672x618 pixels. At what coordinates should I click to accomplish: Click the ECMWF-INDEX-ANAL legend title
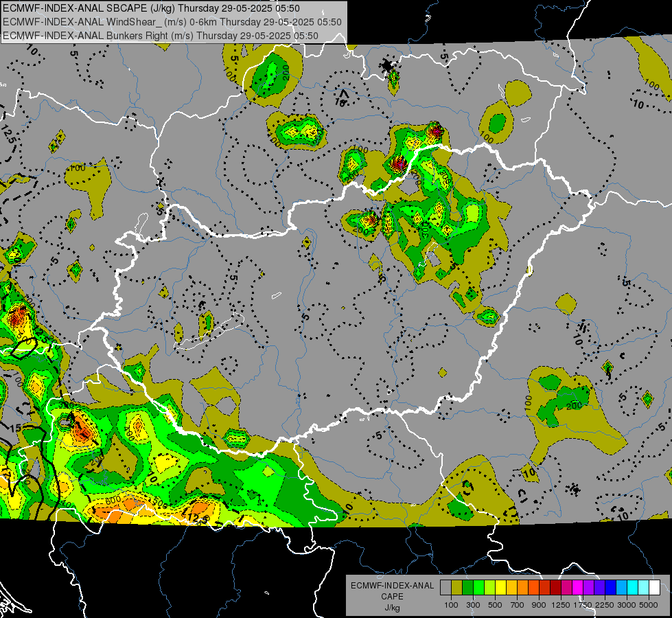click(x=393, y=586)
